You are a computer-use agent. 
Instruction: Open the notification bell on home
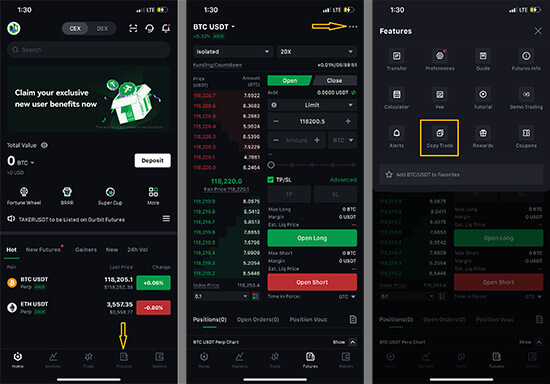[166, 28]
